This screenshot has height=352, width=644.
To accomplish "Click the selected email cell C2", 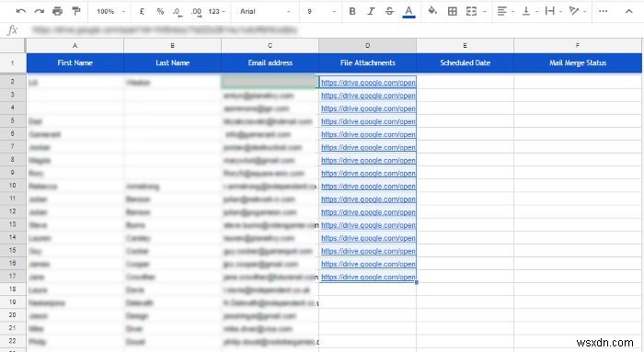I will pos(270,82).
